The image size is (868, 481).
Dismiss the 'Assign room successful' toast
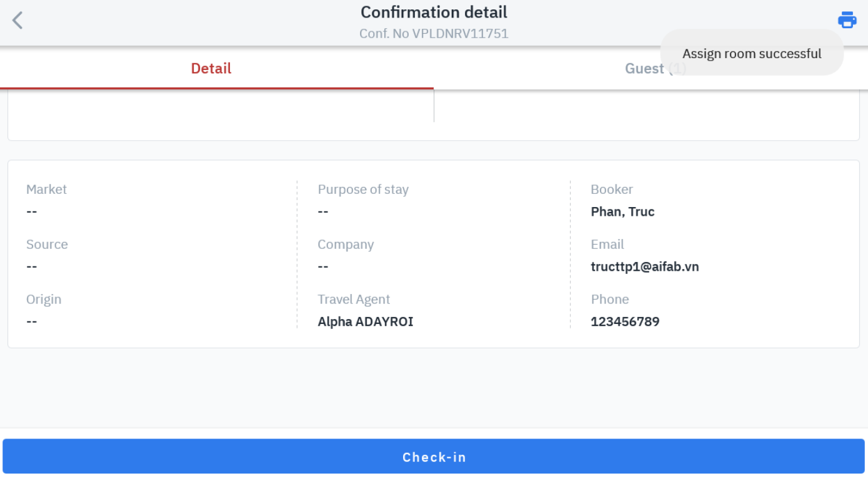coord(751,54)
